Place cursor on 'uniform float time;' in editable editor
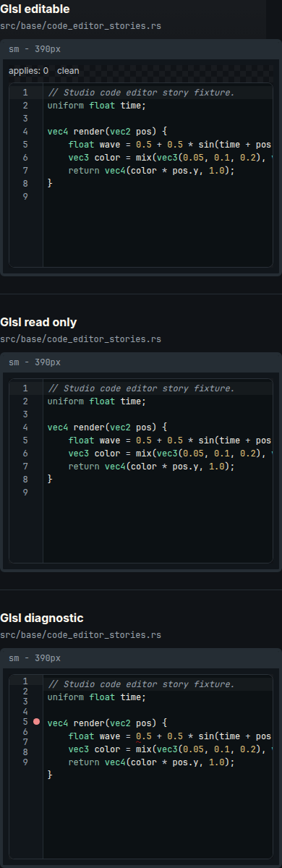The width and height of the screenshot is (282, 868). click(x=97, y=106)
